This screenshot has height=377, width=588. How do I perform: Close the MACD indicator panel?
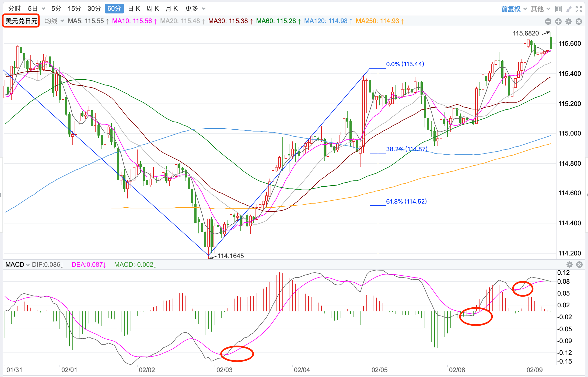click(x=579, y=265)
